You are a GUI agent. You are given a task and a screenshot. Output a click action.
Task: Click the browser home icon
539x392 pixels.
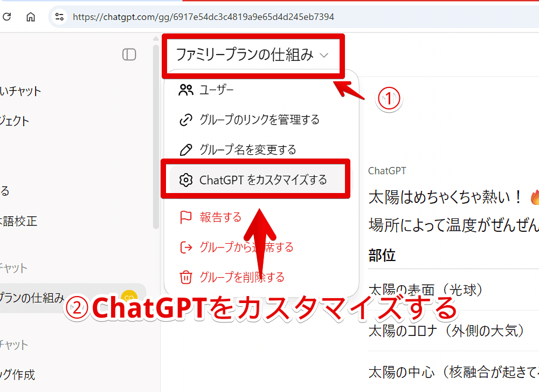[x=30, y=17]
